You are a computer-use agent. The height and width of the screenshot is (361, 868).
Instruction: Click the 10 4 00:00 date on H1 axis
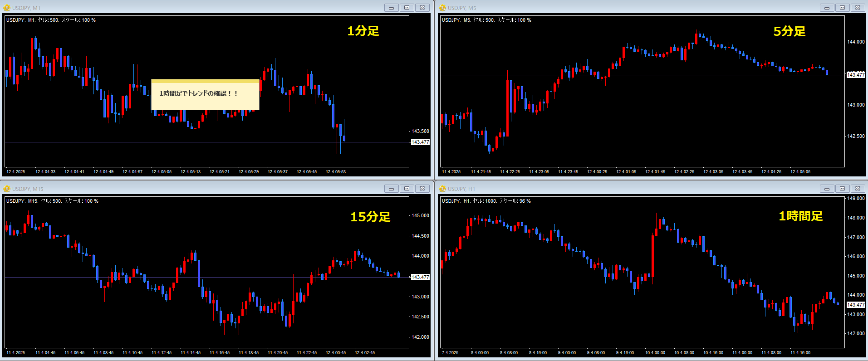655,353
